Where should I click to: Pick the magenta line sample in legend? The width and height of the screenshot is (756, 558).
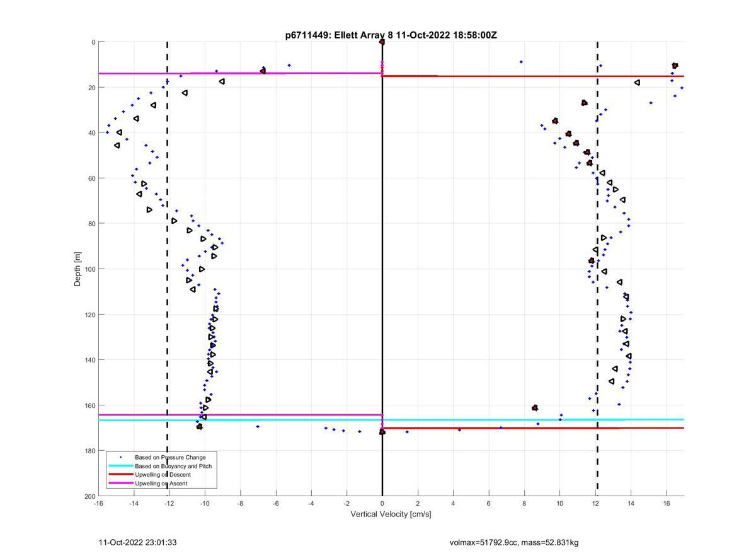(x=120, y=483)
